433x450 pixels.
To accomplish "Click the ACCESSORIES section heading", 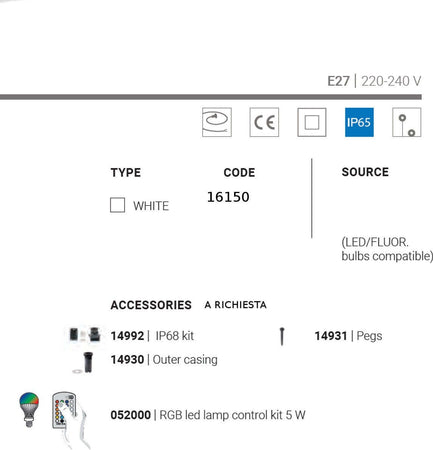I will (151, 305).
